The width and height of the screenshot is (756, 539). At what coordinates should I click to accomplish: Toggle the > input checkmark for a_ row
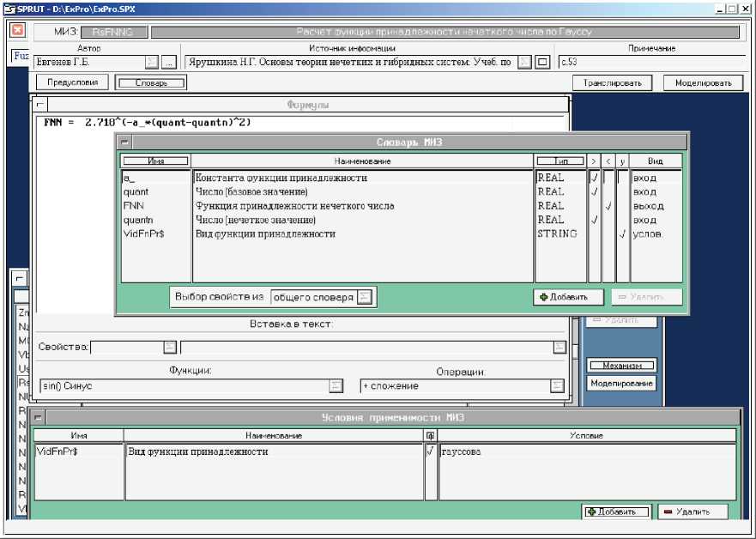tap(594, 178)
